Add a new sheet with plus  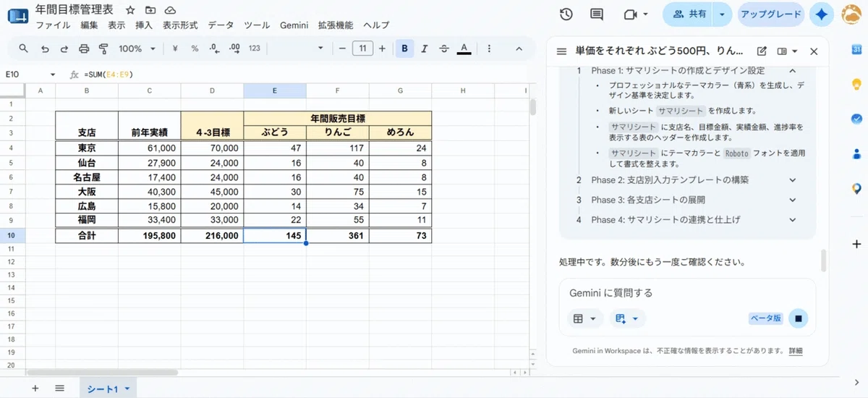point(35,389)
